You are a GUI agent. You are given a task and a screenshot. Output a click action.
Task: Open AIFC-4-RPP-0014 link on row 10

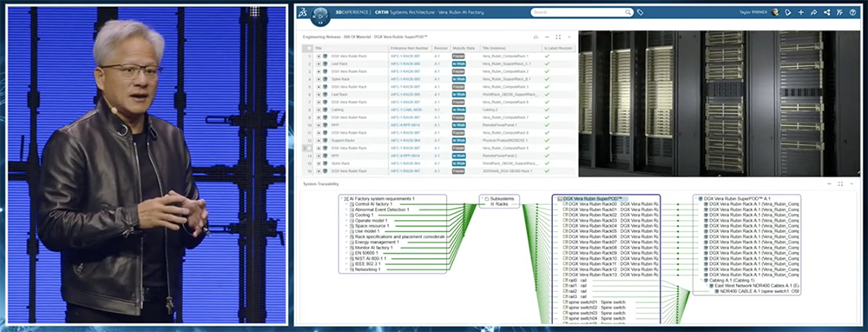click(405, 125)
